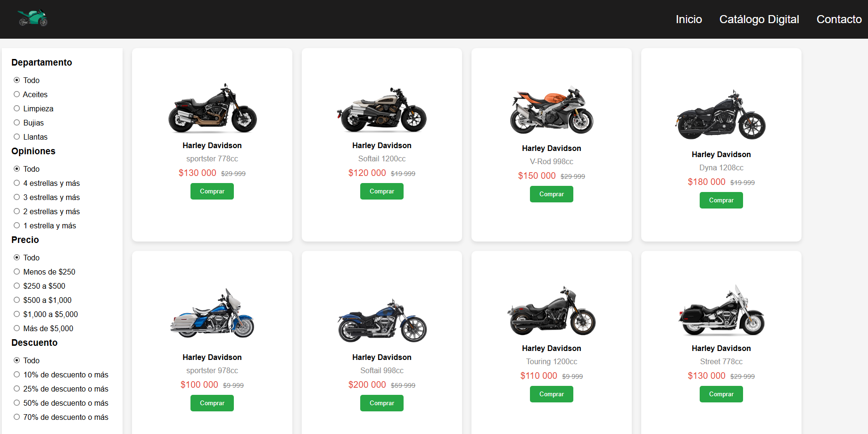This screenshot has width=868, height=434.
Task: Open the sportster 778cc motorcycle image
Action: (212, 108)
